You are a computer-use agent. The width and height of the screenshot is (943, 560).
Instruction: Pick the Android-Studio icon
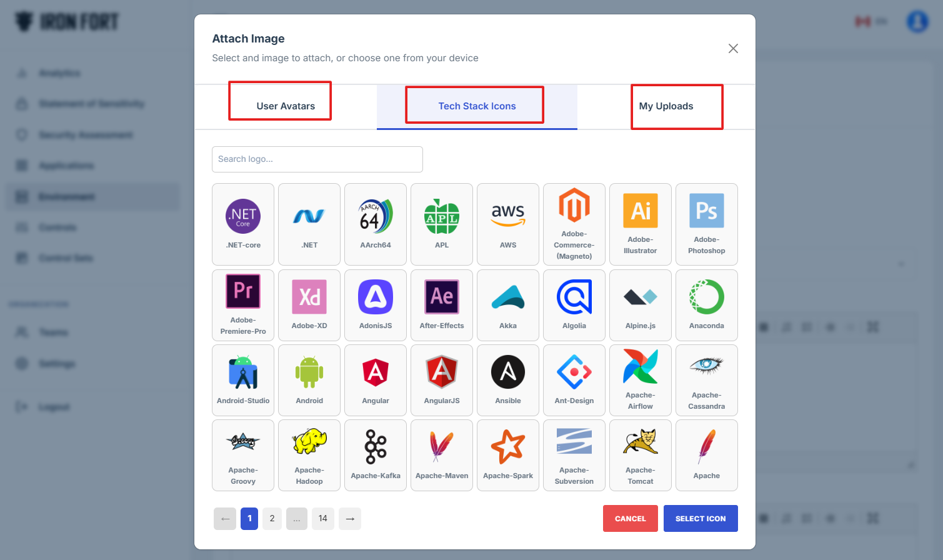[x=243, y=380]
